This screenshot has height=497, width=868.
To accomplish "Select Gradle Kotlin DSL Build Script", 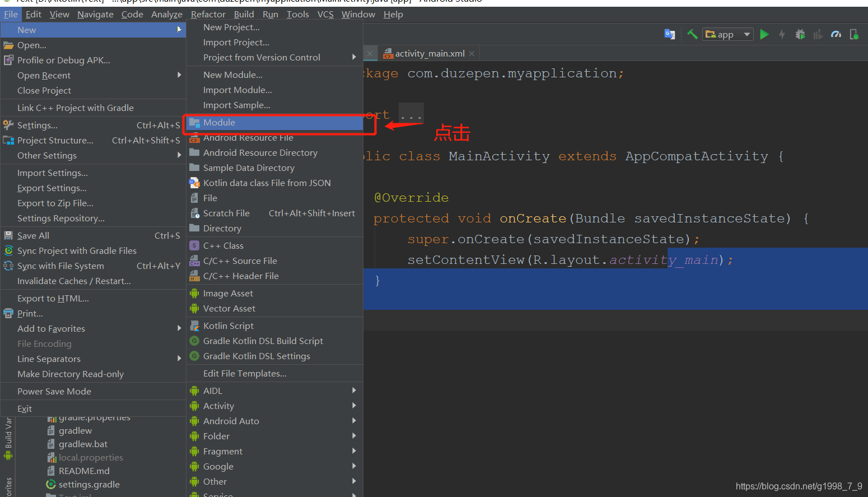I will pos(274,341).
